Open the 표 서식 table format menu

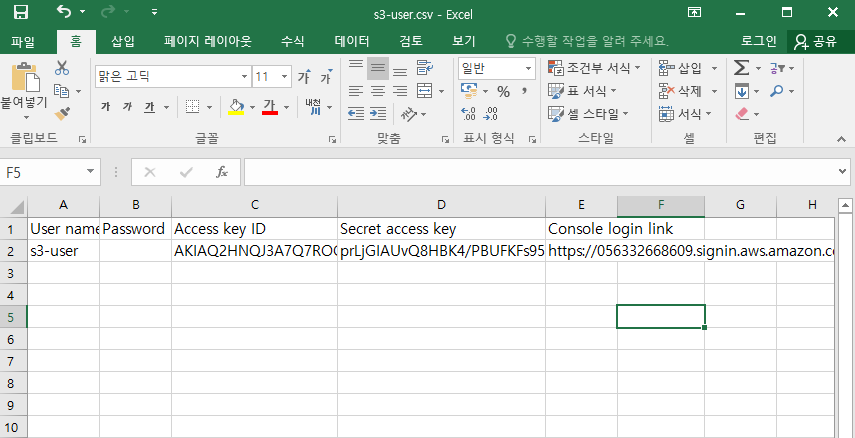[x=582, y=91]
